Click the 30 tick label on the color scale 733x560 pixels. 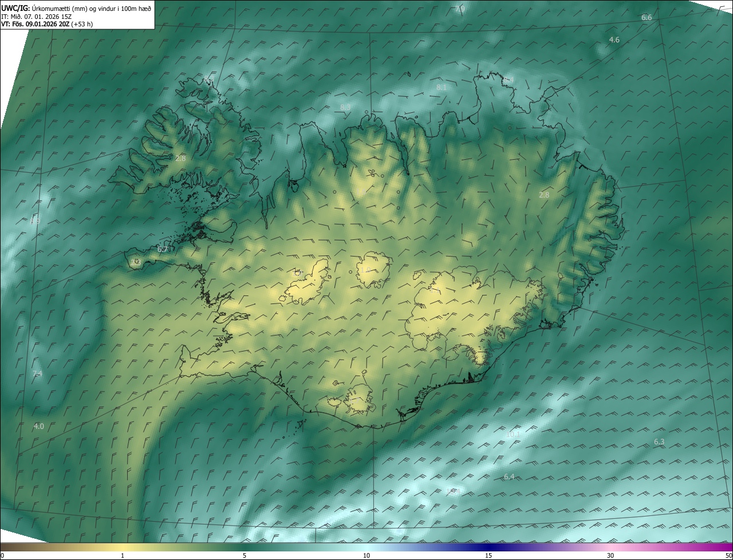coord(610,555)
